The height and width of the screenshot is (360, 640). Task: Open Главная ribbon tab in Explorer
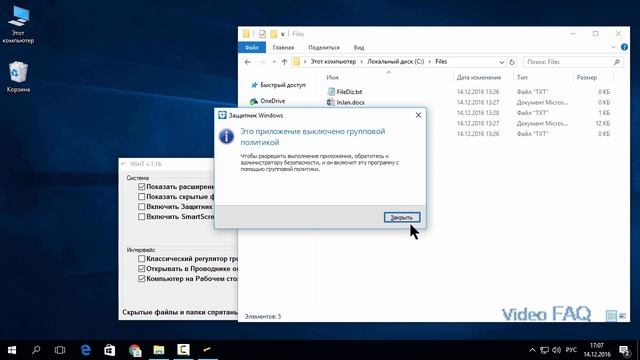pos(283,47)
